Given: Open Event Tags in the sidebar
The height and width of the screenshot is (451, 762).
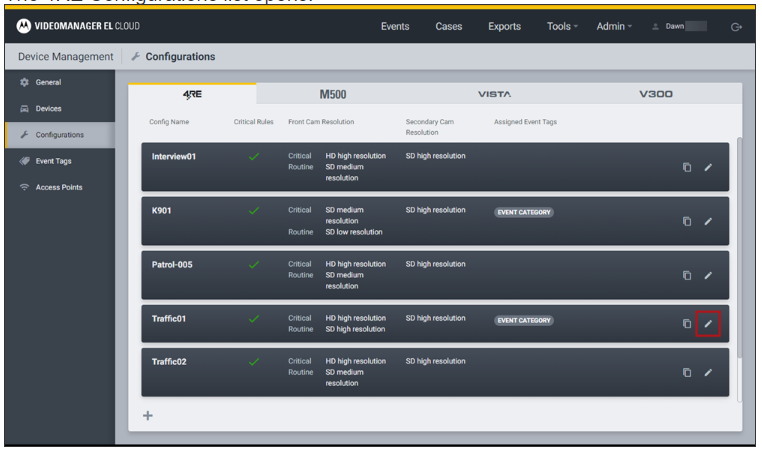Looking at the screenshot, I should point(60,161).
